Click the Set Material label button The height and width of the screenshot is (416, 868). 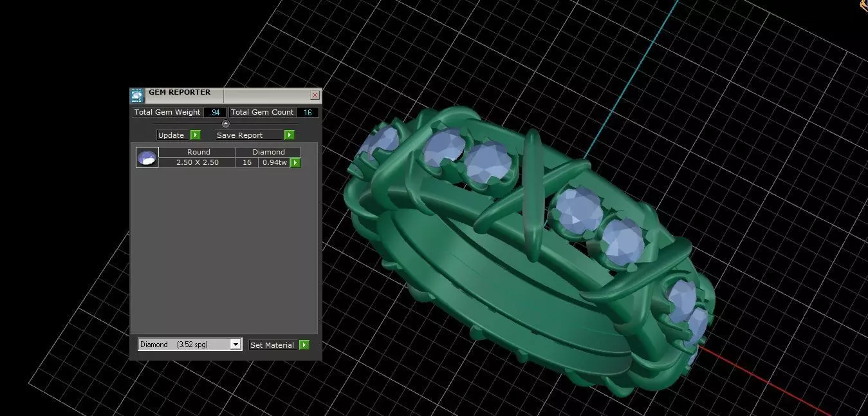273,345
